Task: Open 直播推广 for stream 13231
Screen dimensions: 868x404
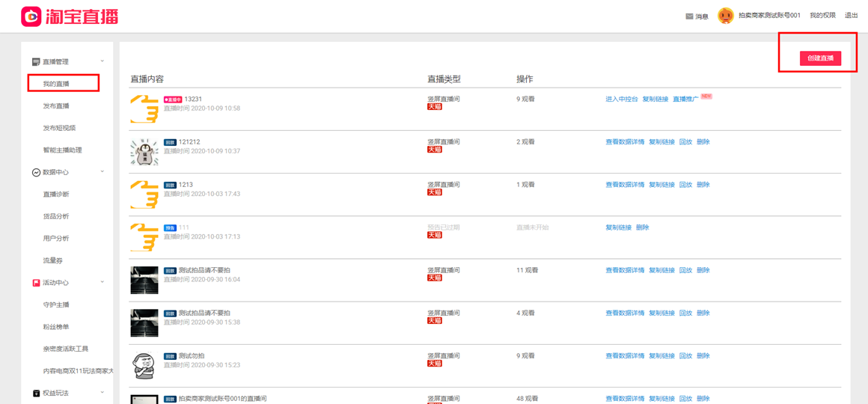Action: 686,99
